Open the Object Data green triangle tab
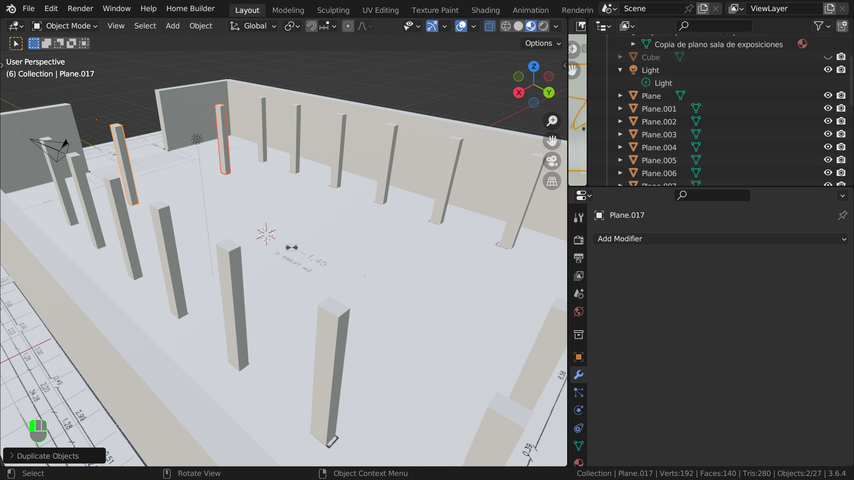This screenshot has height=480, width=854. (579, 446)
